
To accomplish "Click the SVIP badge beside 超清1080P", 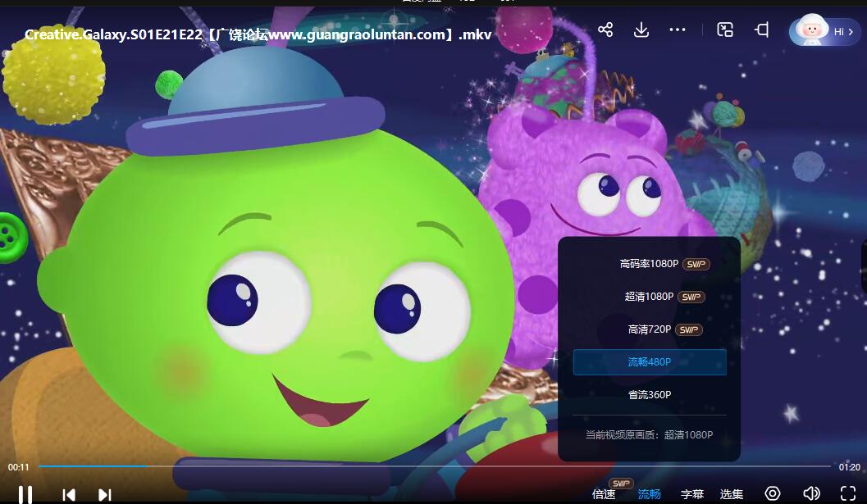I will pos(691,297).
